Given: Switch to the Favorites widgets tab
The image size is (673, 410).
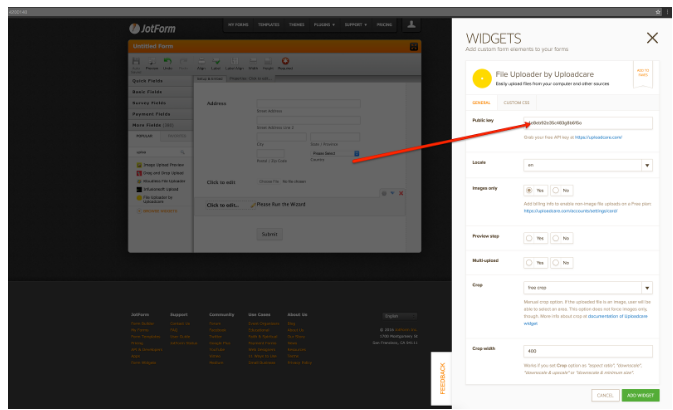Looking at the screenshot, I should point(177,136).
